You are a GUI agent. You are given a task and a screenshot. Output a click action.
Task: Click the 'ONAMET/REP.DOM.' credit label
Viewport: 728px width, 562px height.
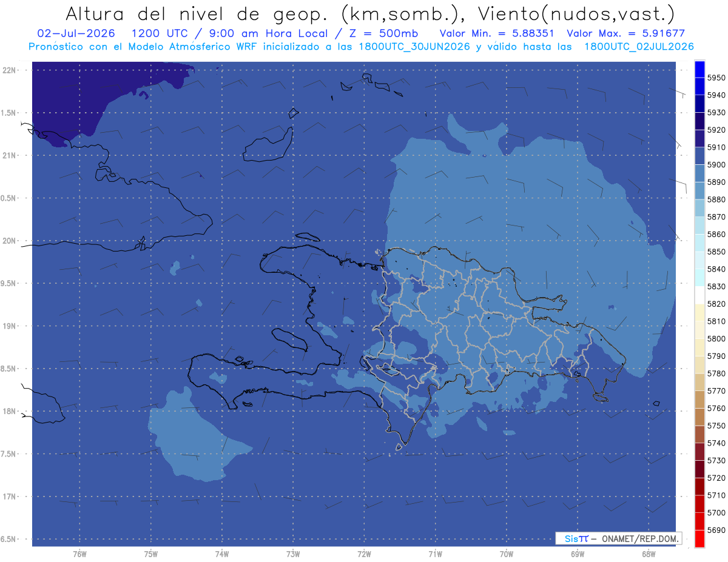click(639, 538)
